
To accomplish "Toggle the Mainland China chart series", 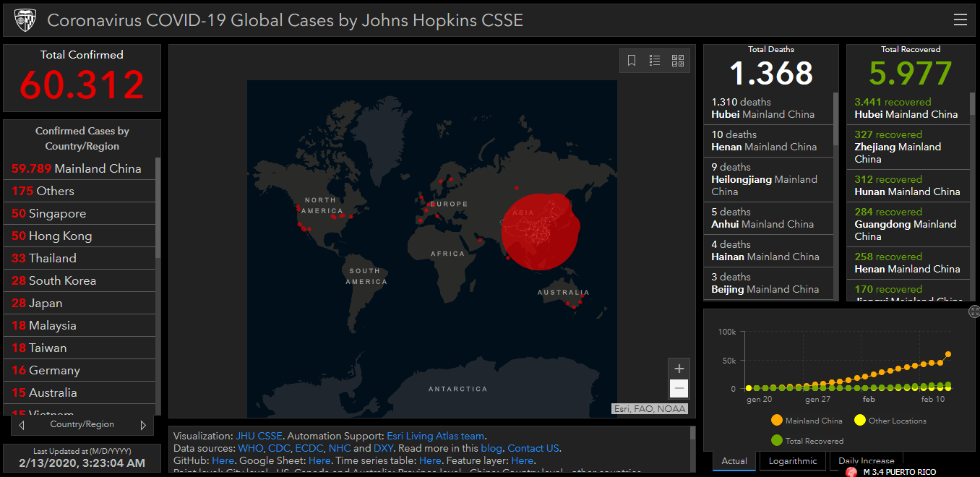I will tap(807, 421).
